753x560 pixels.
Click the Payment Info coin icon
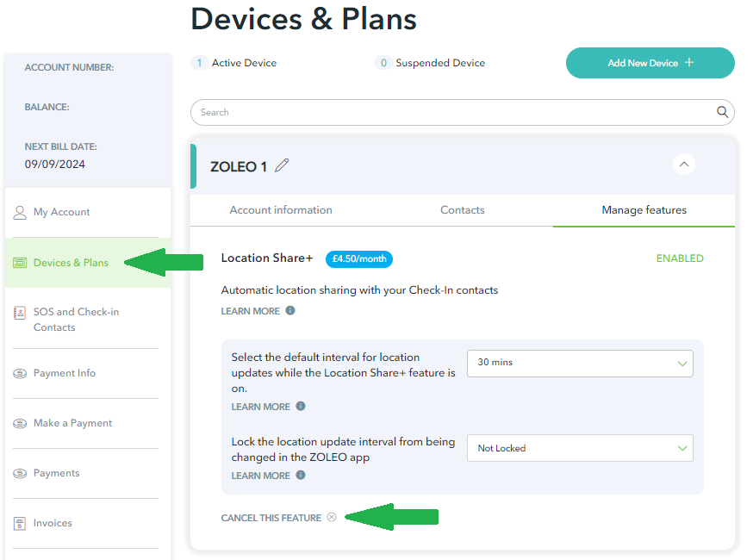[20, 373]
